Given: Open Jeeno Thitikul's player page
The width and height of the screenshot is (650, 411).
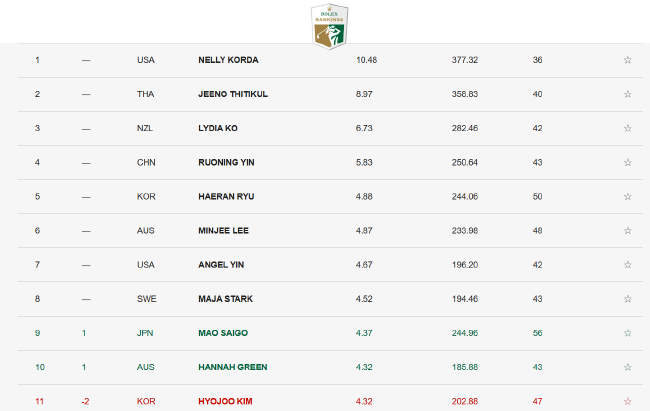Looking at the screenshot, I should (x=233, y=94).
